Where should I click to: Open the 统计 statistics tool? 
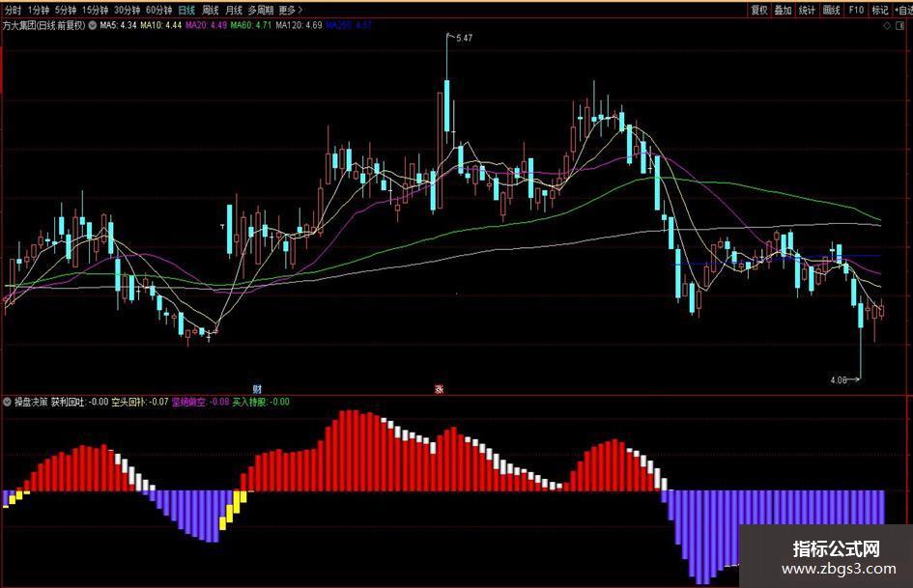pyautogui.click(x=807, y=10)
